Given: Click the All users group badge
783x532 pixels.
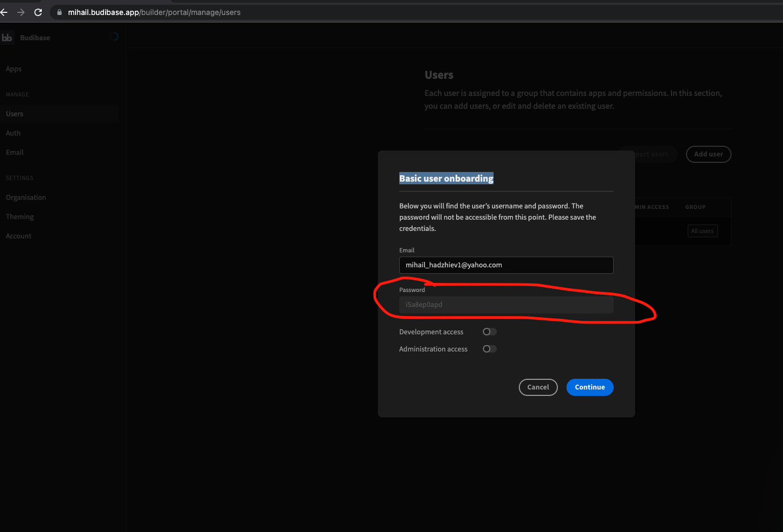Looking at the screenshot, I should tap(702, 230).
